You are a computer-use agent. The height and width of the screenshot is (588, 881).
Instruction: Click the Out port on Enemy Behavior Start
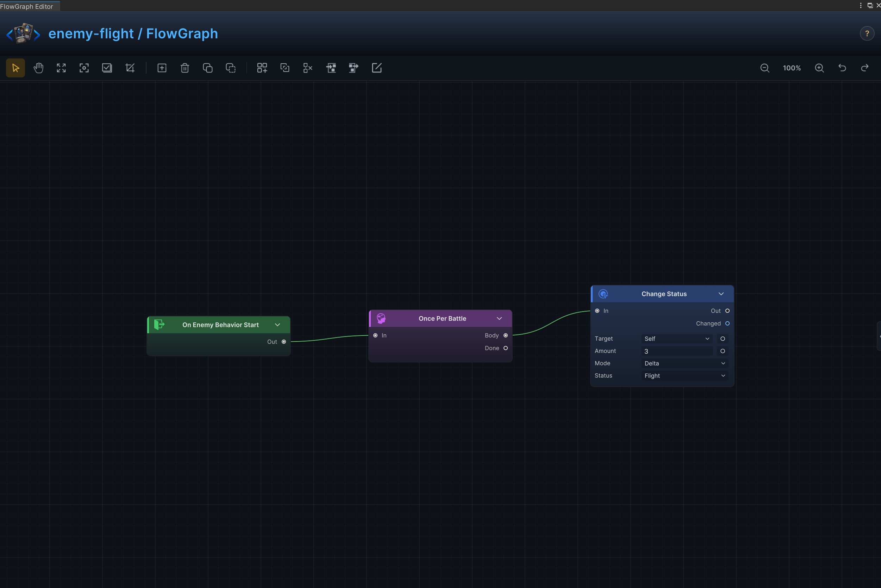(284, 342)
